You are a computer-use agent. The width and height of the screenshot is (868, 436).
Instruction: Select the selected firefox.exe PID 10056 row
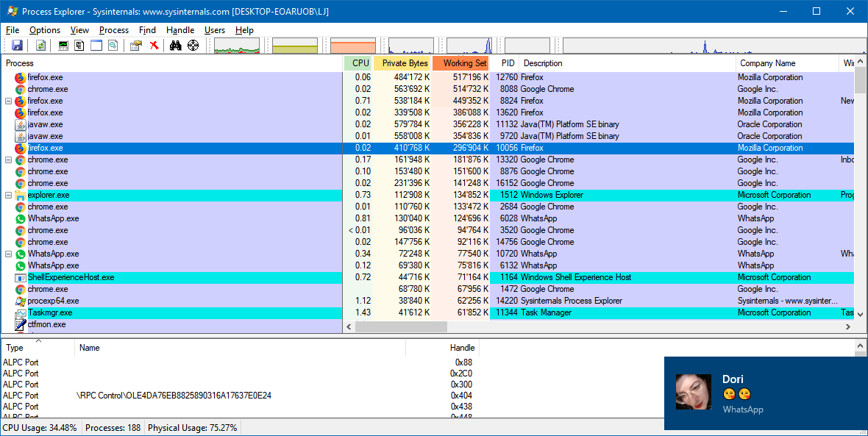point(427,149)
